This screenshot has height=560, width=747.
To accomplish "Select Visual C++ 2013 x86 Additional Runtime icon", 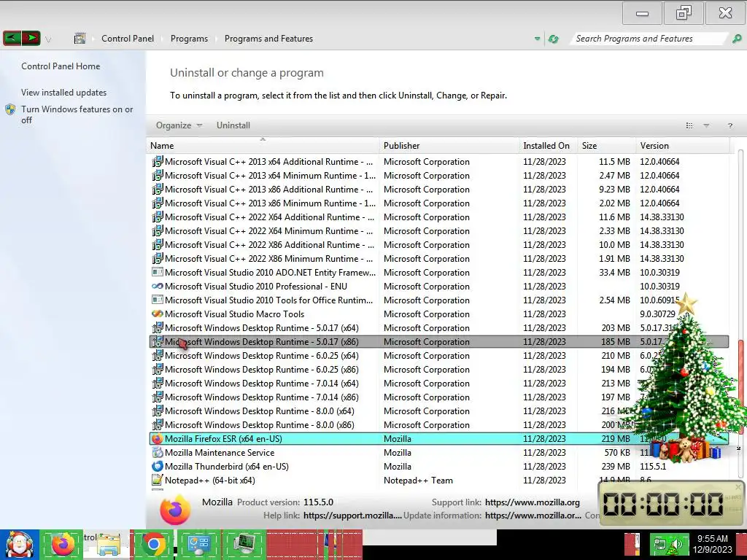I will (158, 189).
